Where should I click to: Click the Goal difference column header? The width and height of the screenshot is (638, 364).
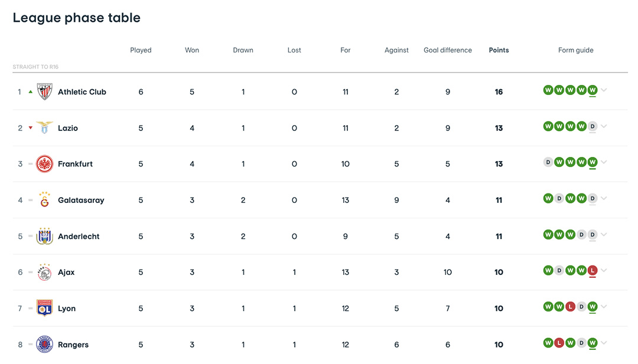click(x=448, y=50)
